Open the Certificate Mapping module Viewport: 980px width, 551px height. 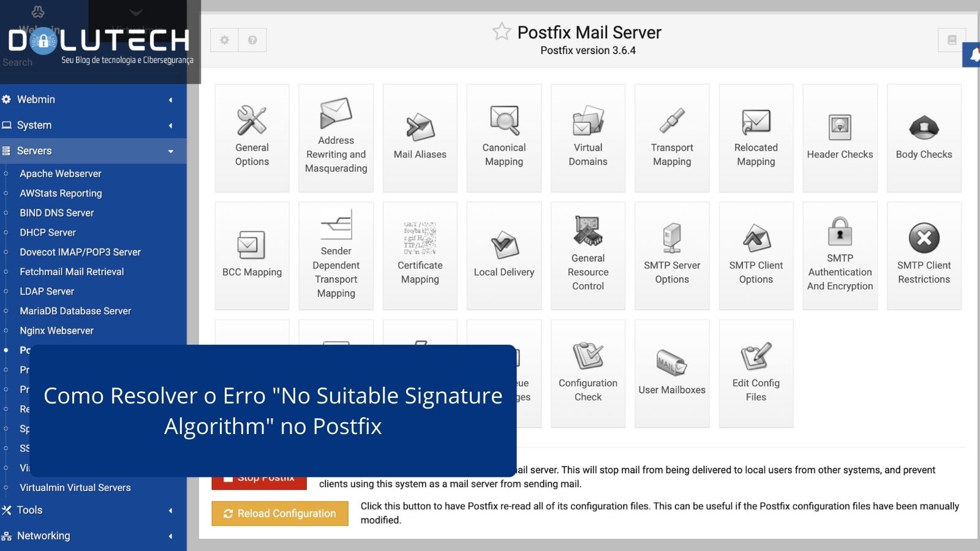(420, 254)
